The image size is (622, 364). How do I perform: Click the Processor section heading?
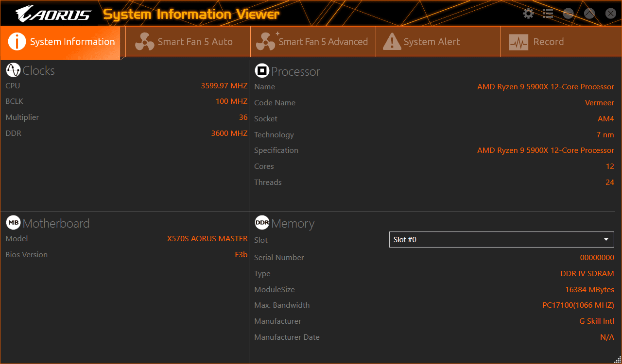click(295, 71)
